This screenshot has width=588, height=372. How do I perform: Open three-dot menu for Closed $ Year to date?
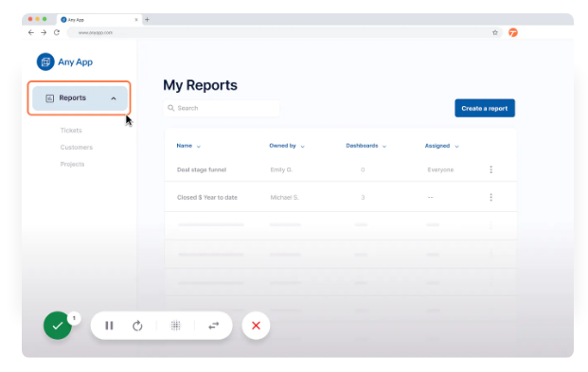[x=490, y=197]
